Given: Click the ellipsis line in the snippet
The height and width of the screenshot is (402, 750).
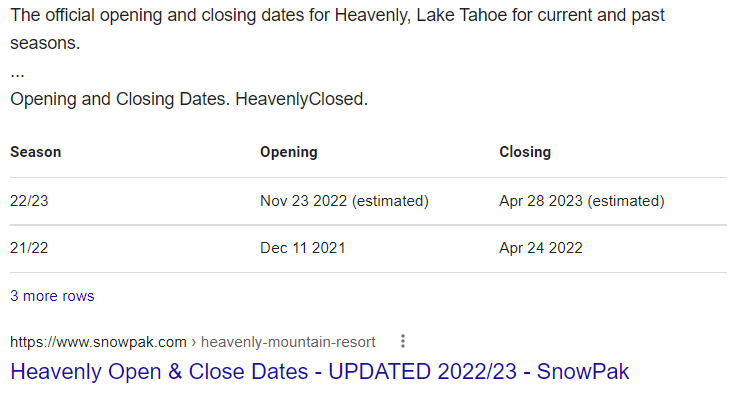Looking at the screenshot, I should click(x=17, y=74).
